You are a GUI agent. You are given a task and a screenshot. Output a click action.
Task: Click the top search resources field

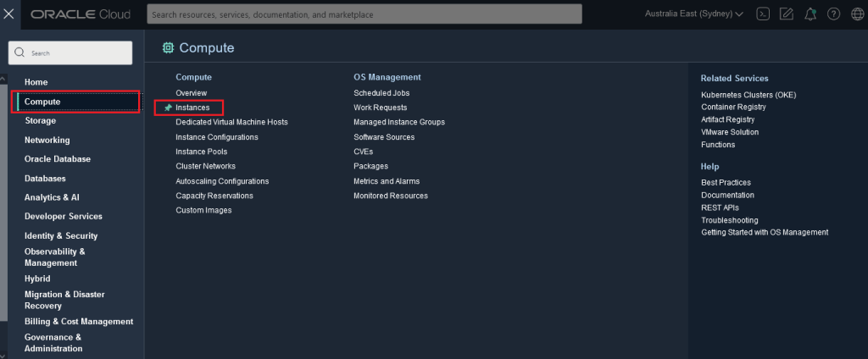[x=364, y=14]
